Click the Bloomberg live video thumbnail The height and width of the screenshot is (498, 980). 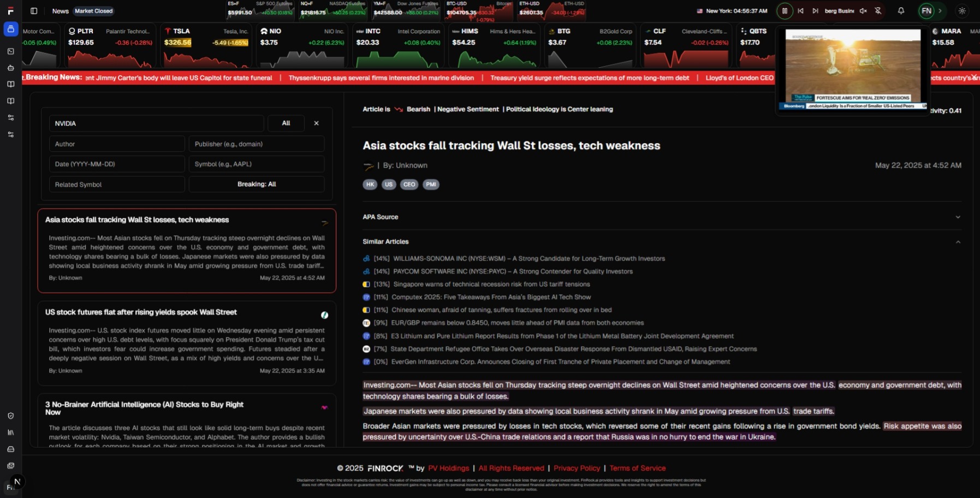pyautogui.click(x=853, y=69)
